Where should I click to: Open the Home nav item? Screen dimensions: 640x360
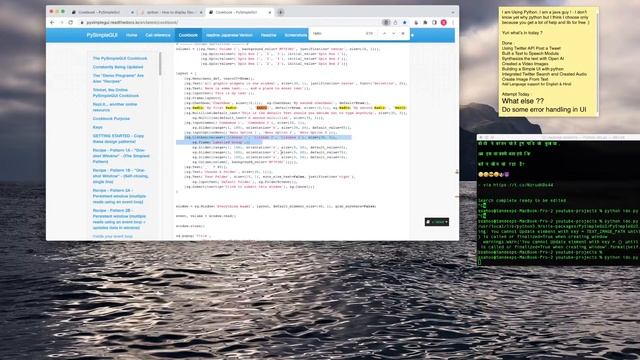point(131,35)
